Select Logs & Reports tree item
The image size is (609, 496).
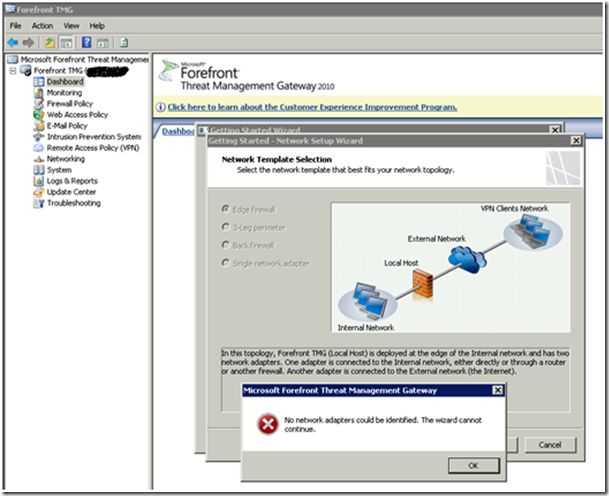pos(72,181)
